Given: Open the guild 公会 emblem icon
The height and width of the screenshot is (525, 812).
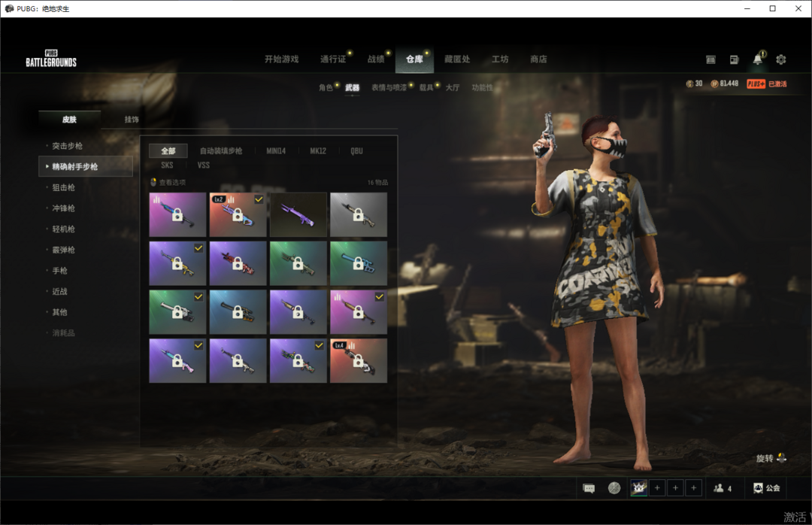Looking at the screenshot, I should coord(758,488).
